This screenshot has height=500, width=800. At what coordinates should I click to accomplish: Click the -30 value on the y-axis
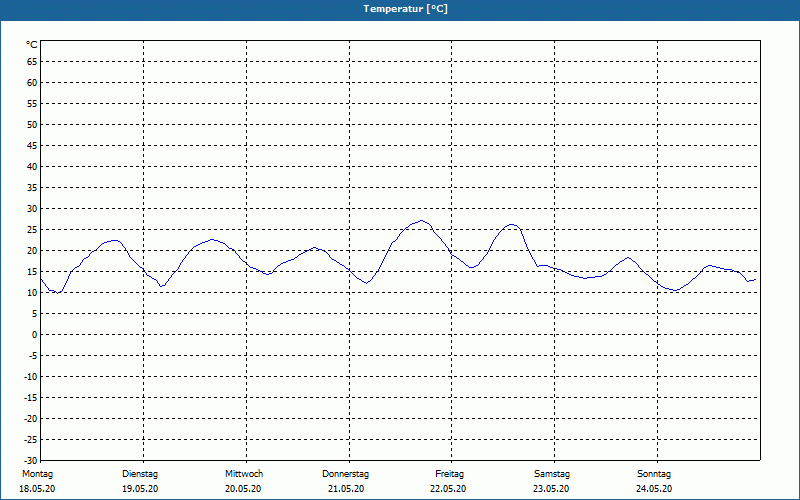coord(31,460)
